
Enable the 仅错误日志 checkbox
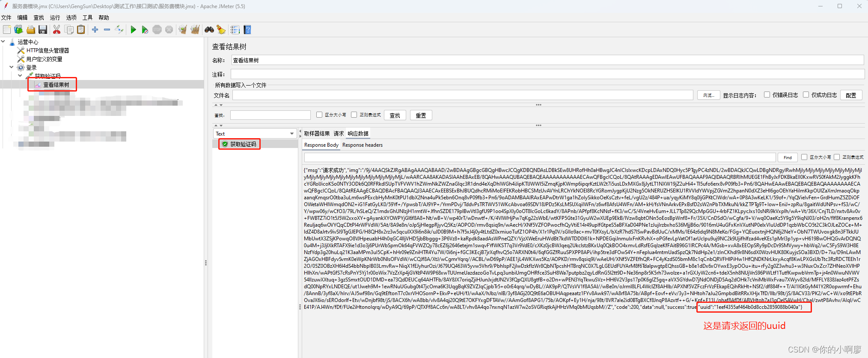[x=767, y=95]
